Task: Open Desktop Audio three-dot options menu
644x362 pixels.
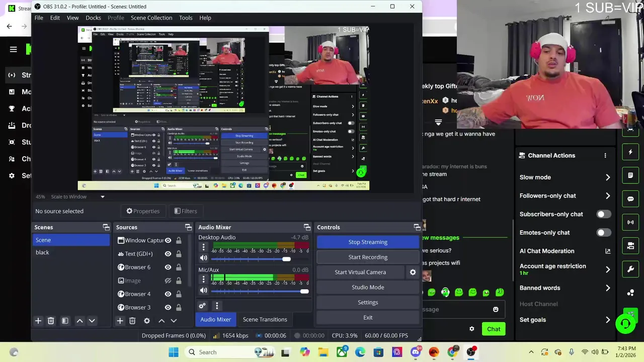Action: tap(203, 247)
